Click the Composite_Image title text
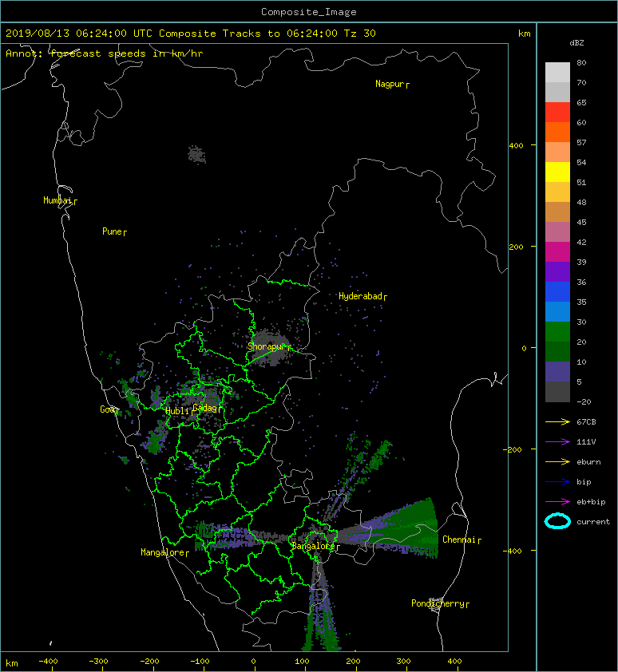This screenshot has width=618, height=672. click(309, 11)
